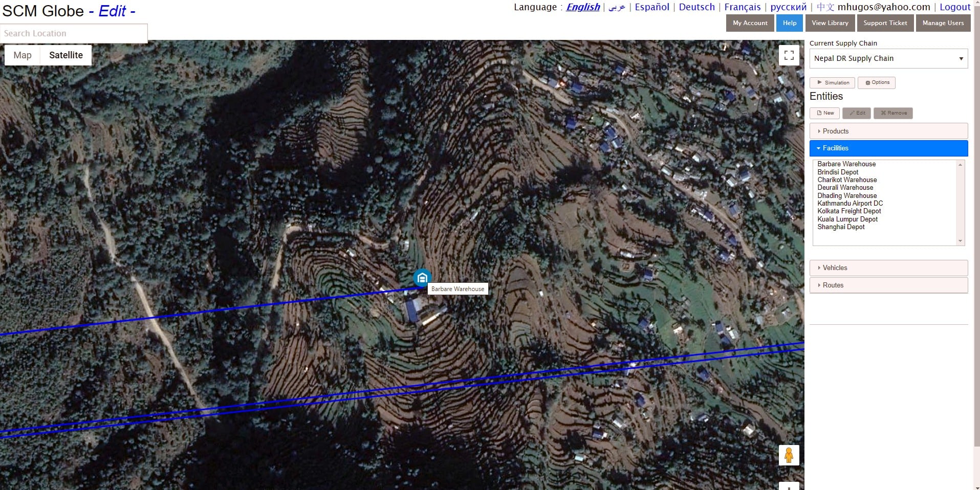Create a New entity

(824, 113)
